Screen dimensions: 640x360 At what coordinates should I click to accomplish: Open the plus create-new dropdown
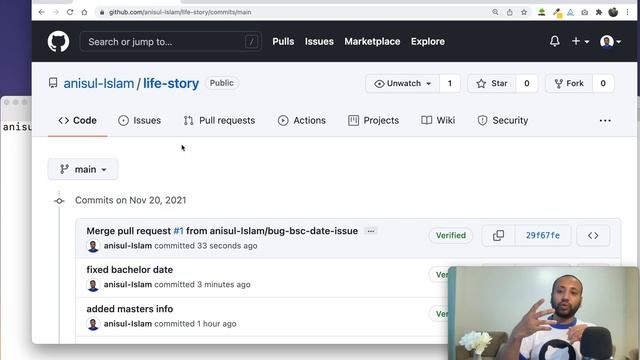pos(580,41)
